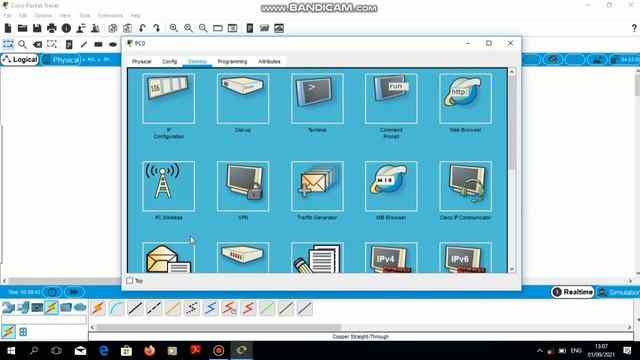
Task: Switch to Simulation mode
Action: (619, 292)
